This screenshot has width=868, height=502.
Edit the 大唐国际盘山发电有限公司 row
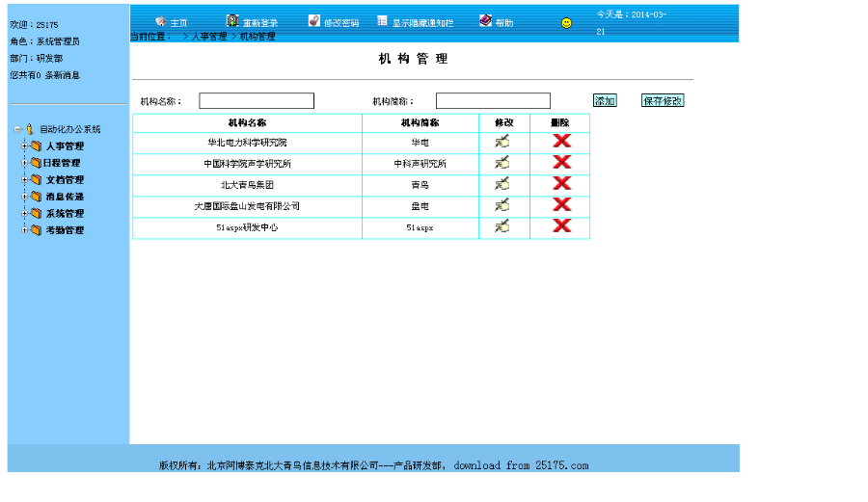coord(502,205)
